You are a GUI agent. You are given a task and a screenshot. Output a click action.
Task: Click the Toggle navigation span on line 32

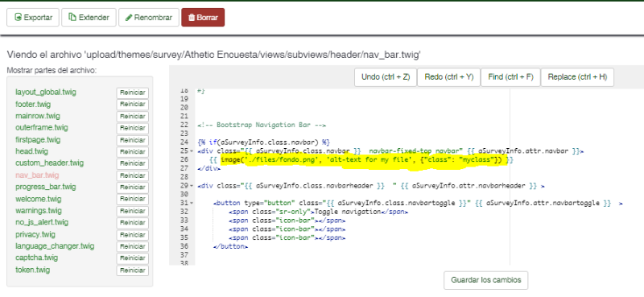318,212
